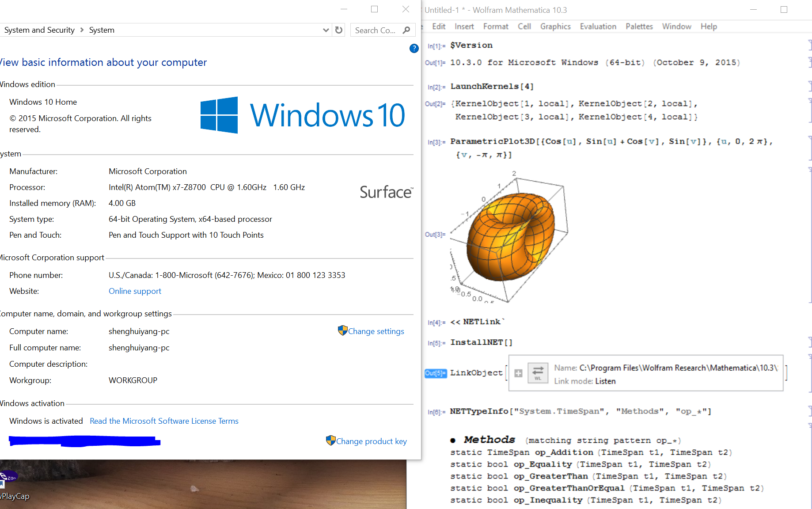The height and width of the screenshot is (509, 812).
Task: Expand the address bar history dropdown
Action: pyautogui.click(x=326, y=30)
